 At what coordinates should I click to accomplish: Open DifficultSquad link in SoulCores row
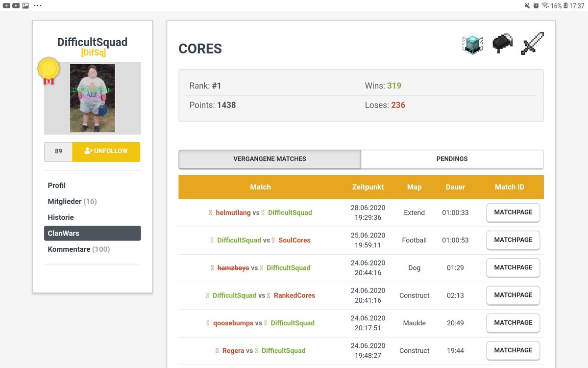(239, 240)
